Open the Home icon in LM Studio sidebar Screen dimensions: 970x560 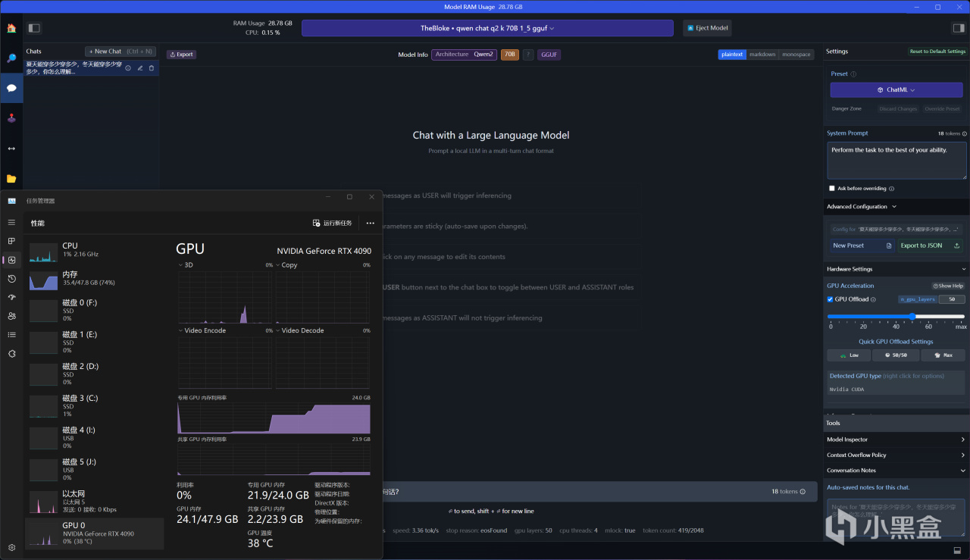[11, 28]
